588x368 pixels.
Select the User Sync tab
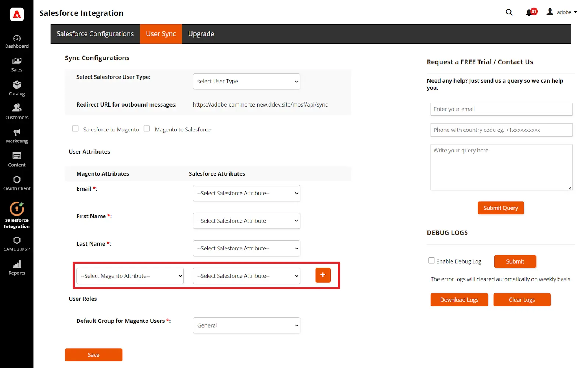161,34
